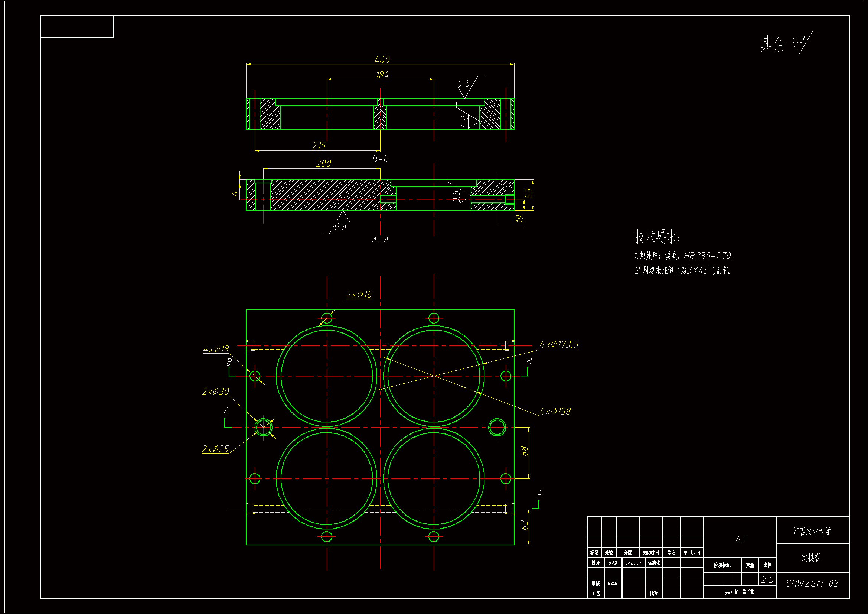
Task: Click the A-A section view label
Action: 380,240
